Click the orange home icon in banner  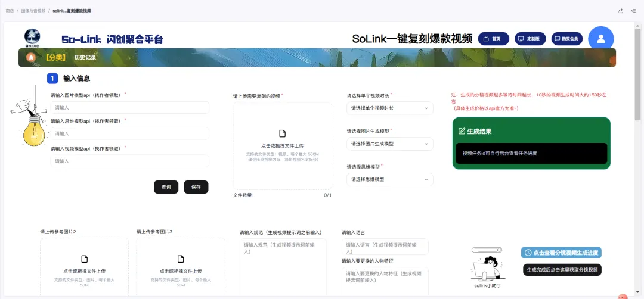click(x=31, y=57)
